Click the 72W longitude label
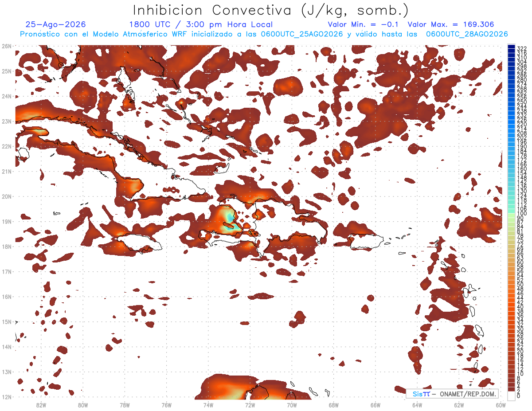This screenshot has width=532, height=411. point(250,405)
